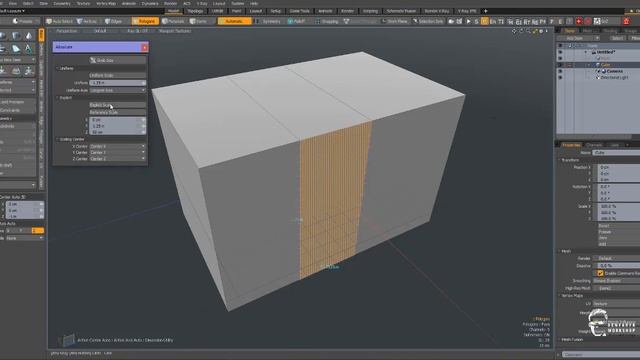640x360 pixels.
Task: Select the cylinder primitive tool icon
Action: tap(16, 36)
